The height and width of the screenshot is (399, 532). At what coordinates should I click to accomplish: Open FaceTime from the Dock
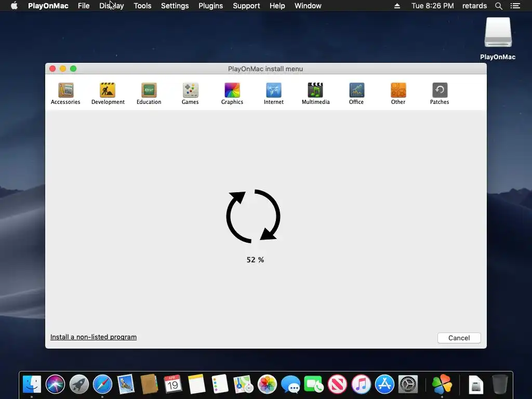coord(314,384)
